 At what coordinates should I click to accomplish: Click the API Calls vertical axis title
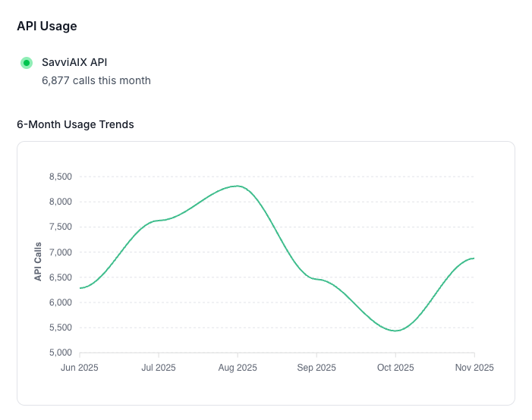coord(38,262)
